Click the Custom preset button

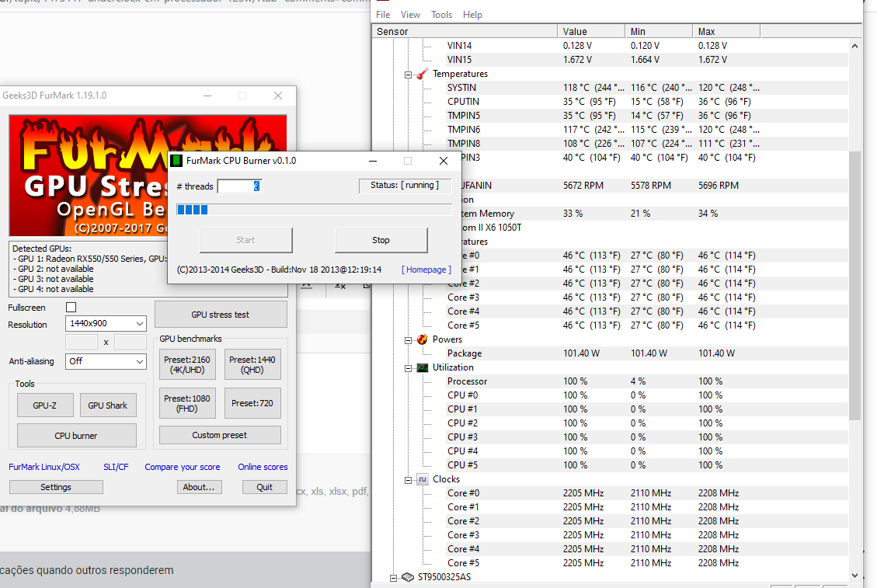coord(220,435)
